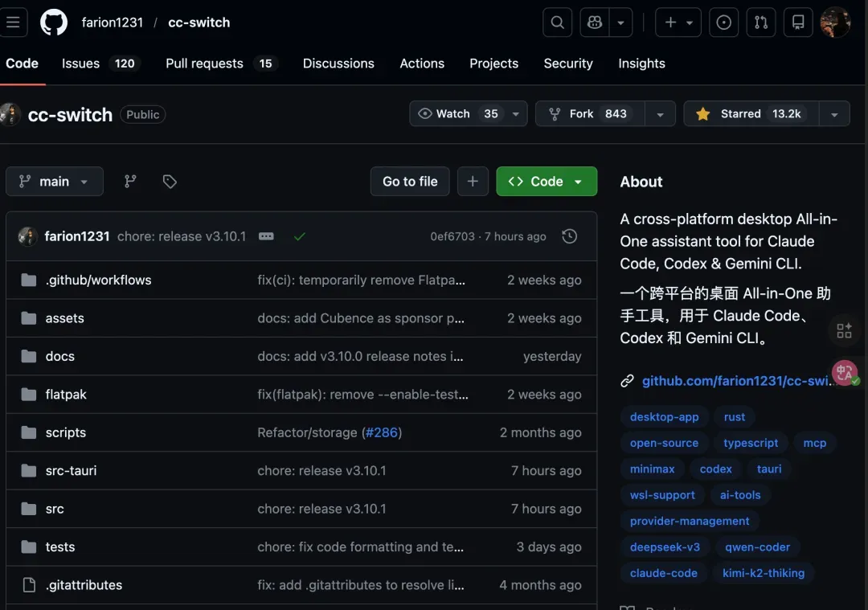Click the rust topic tag

click(735, 417)
